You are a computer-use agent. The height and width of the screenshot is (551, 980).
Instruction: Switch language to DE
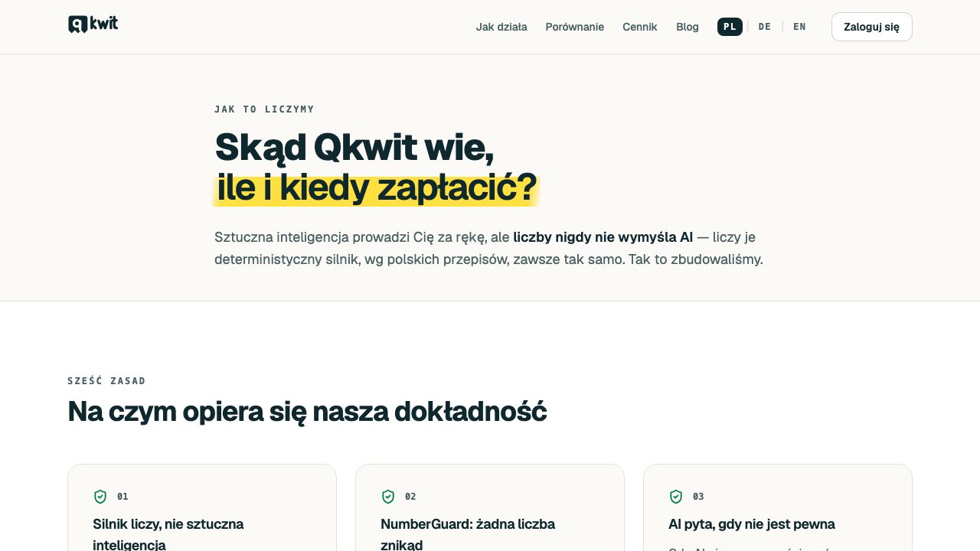click(x=765, y=27)
